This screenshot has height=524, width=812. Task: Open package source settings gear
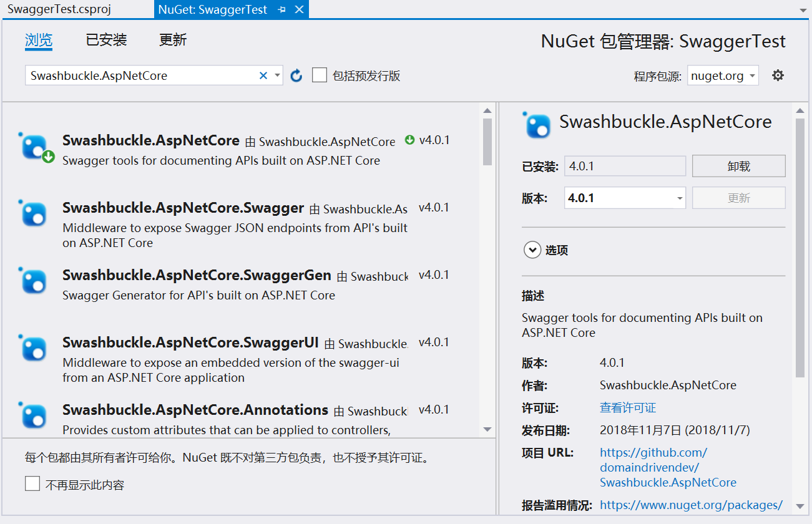[x=778, y=75]
